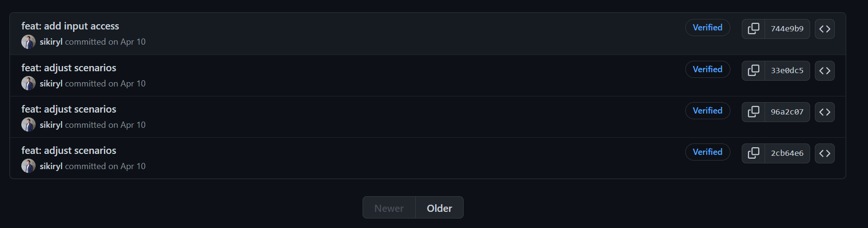Open the Older commits page
Image resolution: width=868 pixels, height=228 pixels.
click(x=439, y=208)
